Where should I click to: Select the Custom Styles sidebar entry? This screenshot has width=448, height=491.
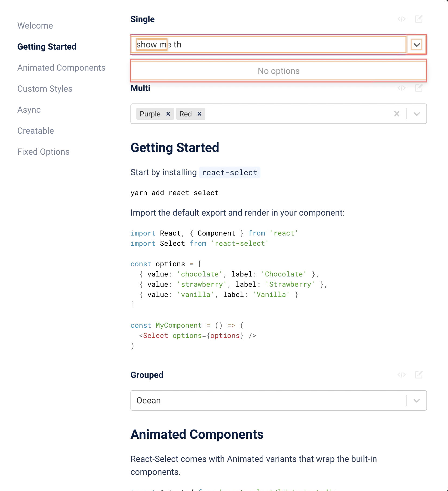(45, 88)
